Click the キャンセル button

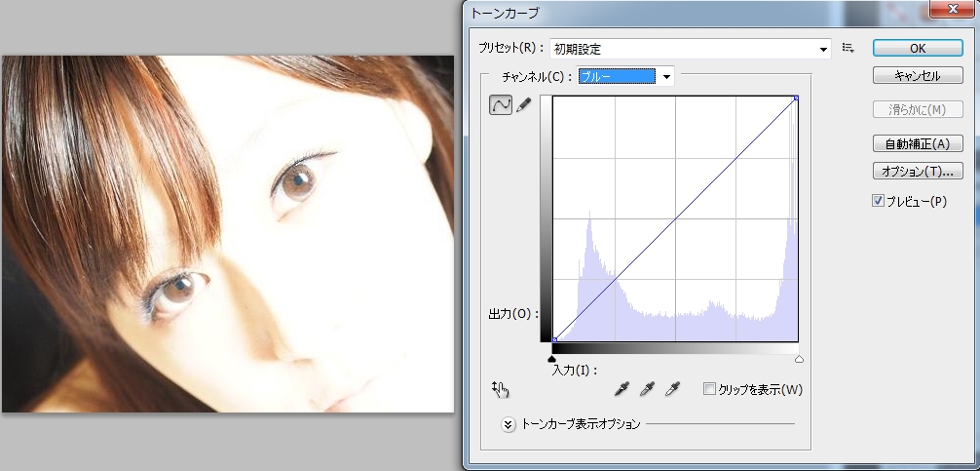click(x=918, y=76)
